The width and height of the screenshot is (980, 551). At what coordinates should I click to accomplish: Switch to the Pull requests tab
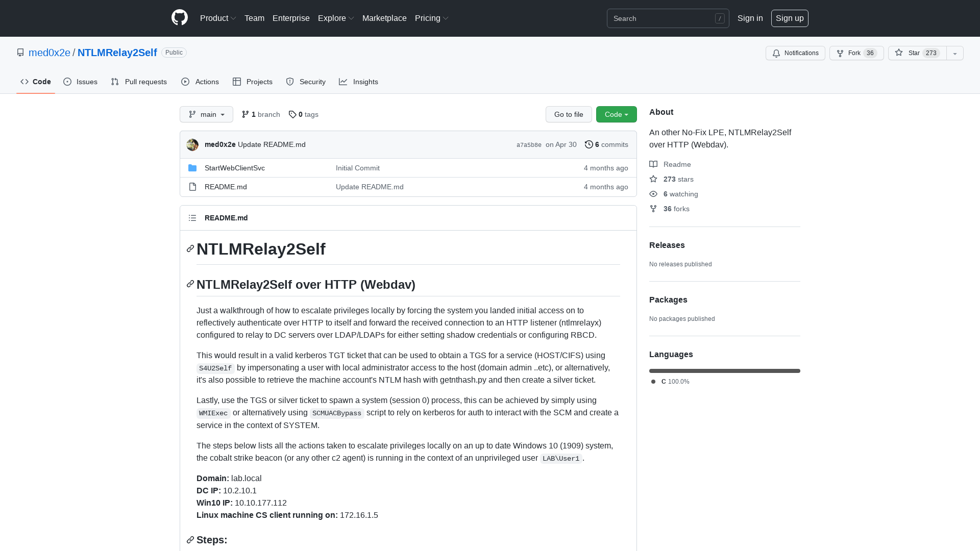tap(139, 82)
